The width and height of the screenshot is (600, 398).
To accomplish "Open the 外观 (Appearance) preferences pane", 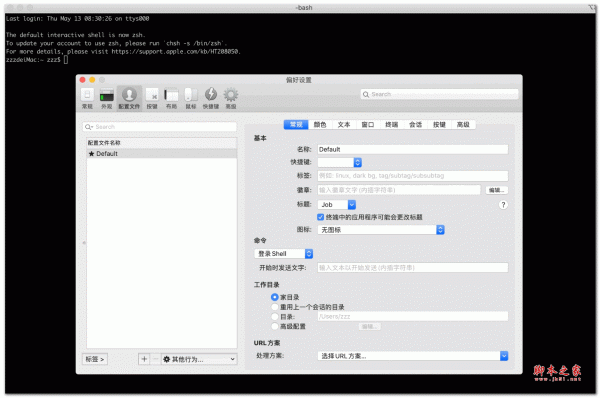I will pos(106,98).
